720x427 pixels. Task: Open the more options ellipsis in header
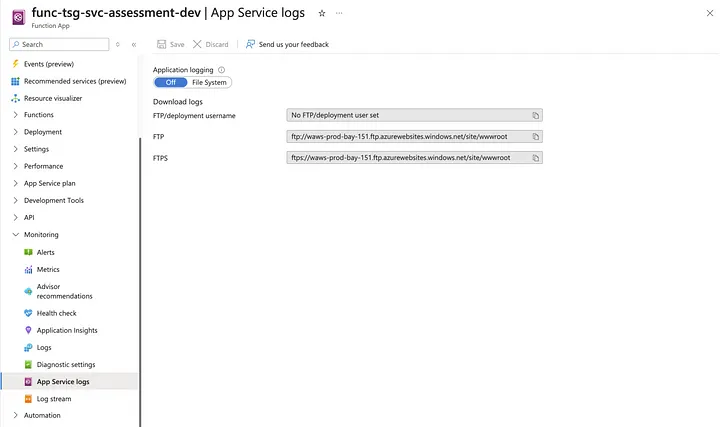[339, 13]
